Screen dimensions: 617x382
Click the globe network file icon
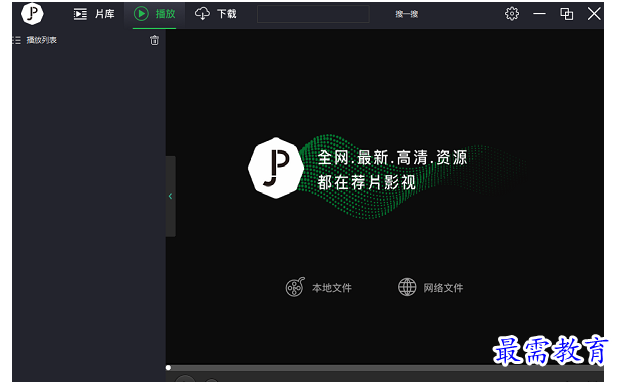click(407, 287)
